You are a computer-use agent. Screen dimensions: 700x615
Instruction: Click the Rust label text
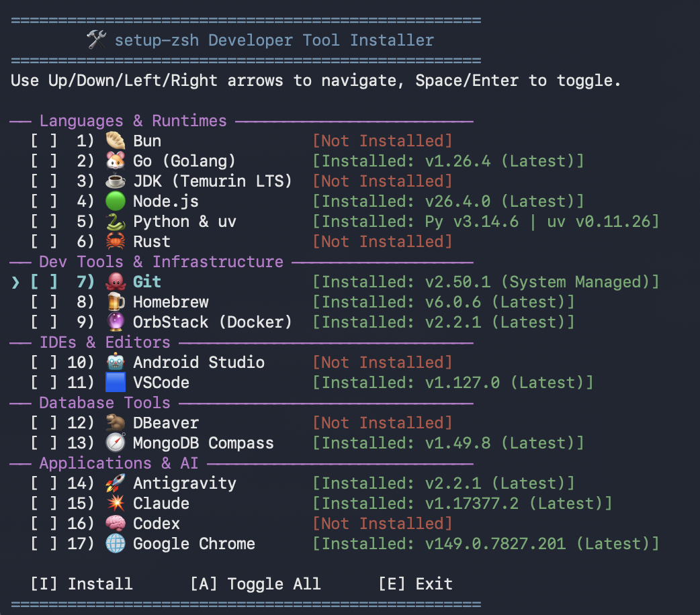tap(152, 242)
